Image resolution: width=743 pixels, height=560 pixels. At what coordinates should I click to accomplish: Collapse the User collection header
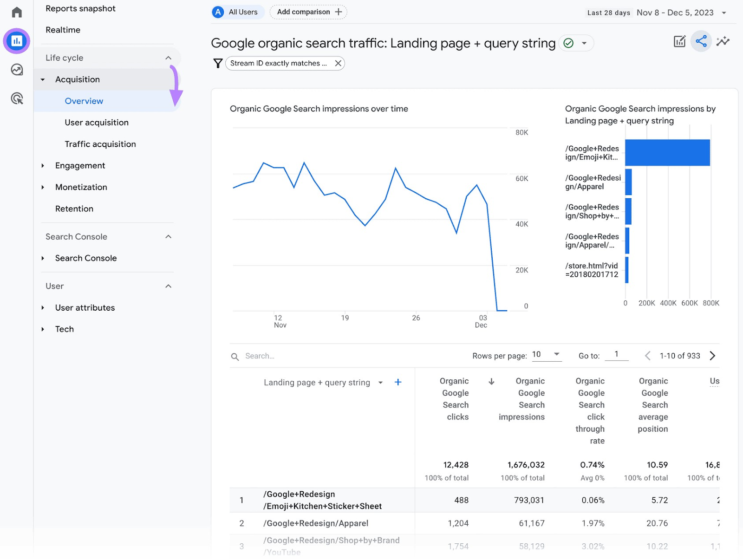(168, 286)
